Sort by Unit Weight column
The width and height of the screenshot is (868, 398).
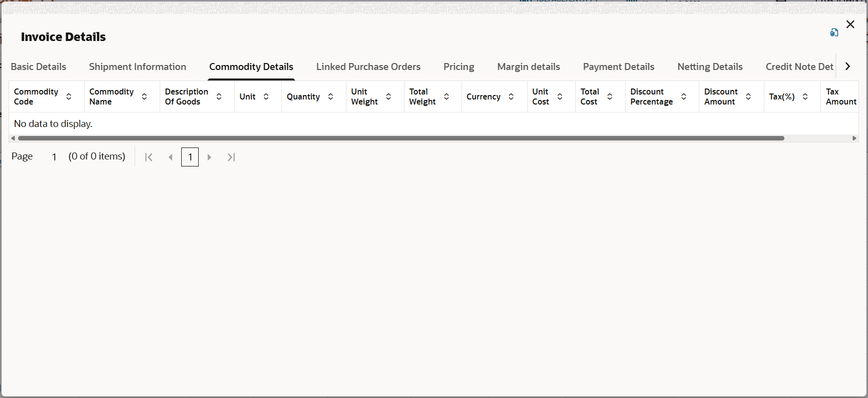(x=389, y=96)
